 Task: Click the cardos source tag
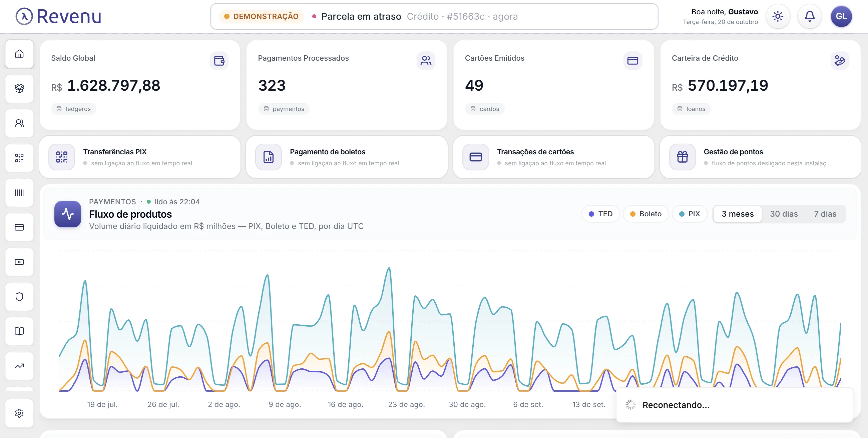coord(485,109)
